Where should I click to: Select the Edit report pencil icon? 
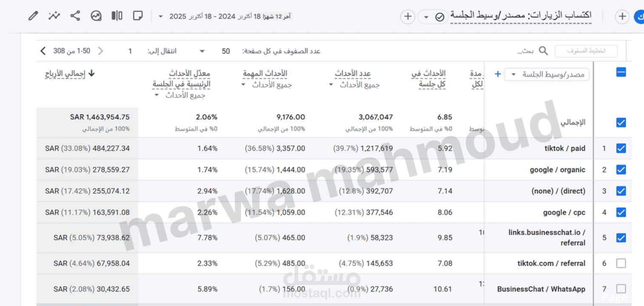point(33,15)
